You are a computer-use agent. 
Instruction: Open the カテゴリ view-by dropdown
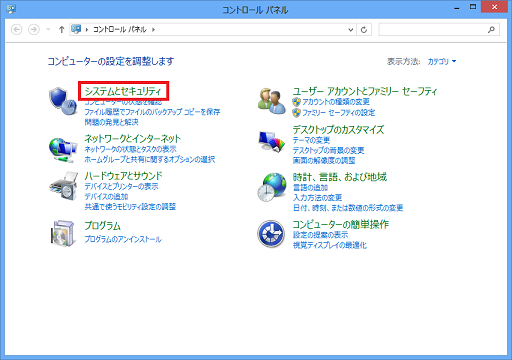click(442, 61)
